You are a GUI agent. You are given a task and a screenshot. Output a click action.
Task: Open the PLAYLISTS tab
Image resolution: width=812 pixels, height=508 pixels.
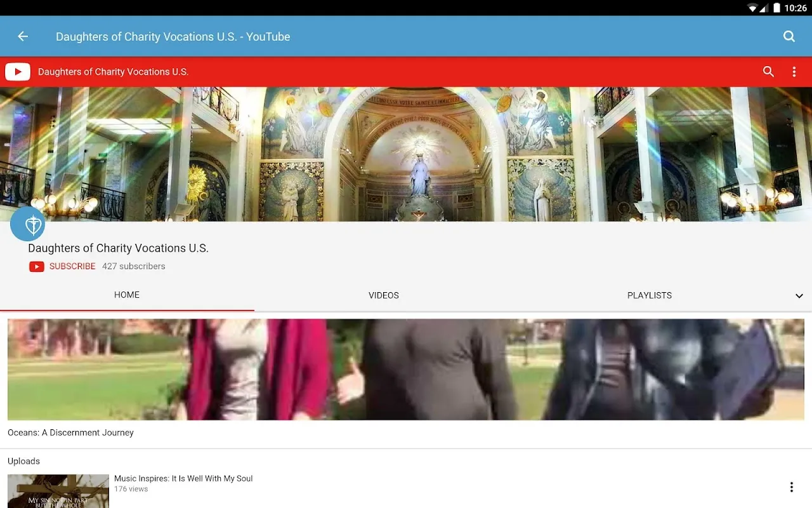click(649, 295)
